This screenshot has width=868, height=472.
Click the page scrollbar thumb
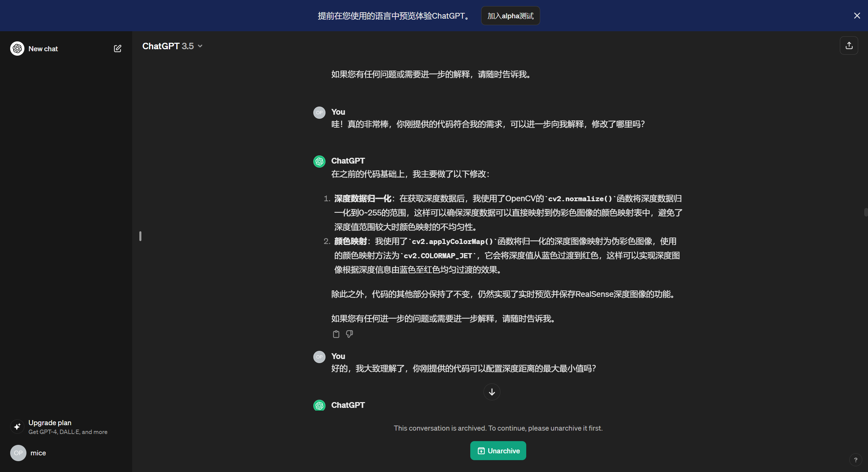[866, 212]
